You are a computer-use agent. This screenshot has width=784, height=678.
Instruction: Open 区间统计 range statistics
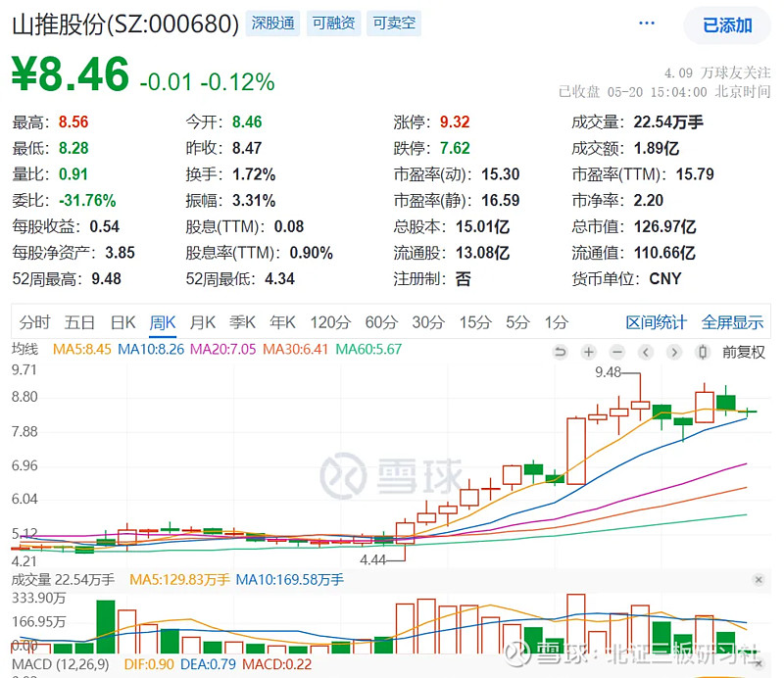point(656,322)
